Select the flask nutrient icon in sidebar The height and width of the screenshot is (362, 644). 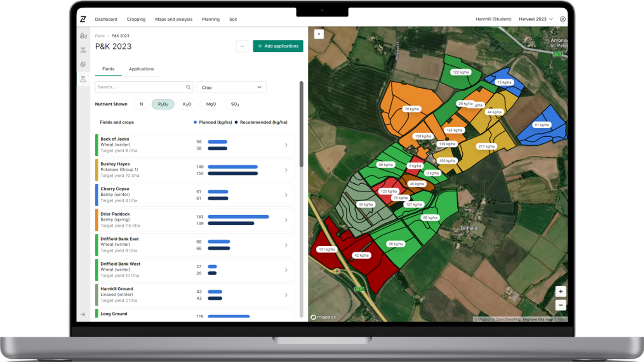(83, 79)
